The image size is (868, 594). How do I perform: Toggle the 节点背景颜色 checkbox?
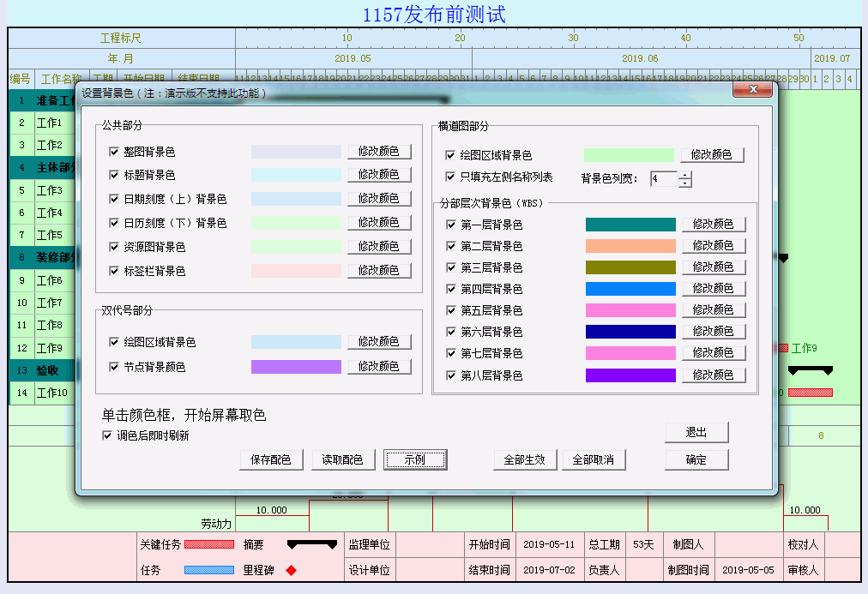click(x=114, y=367)
